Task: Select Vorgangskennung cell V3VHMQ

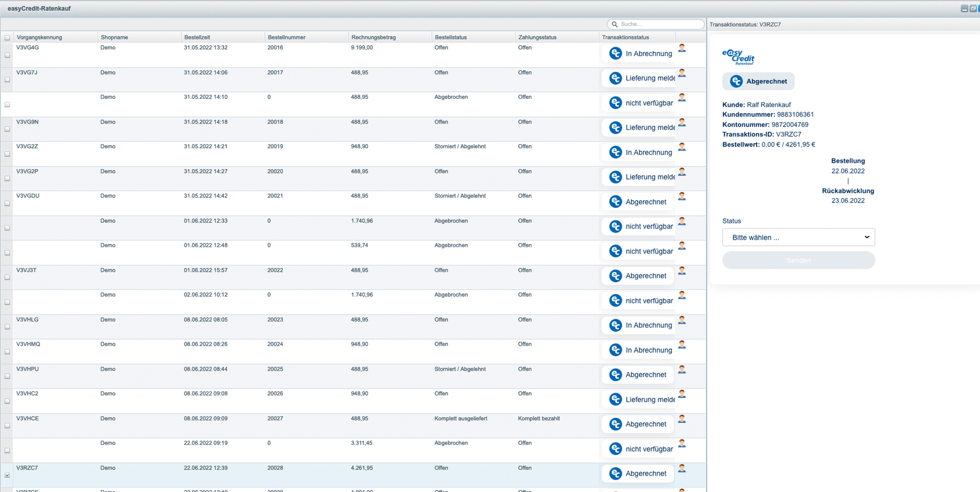Action: tap(28, 344)
